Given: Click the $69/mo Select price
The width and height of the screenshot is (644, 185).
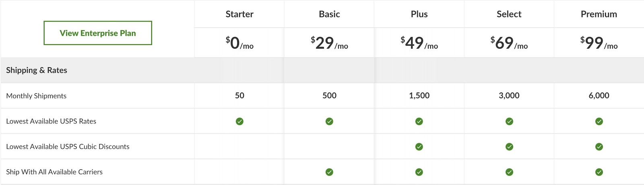Looking at the screenshot, I should (509, 43).
